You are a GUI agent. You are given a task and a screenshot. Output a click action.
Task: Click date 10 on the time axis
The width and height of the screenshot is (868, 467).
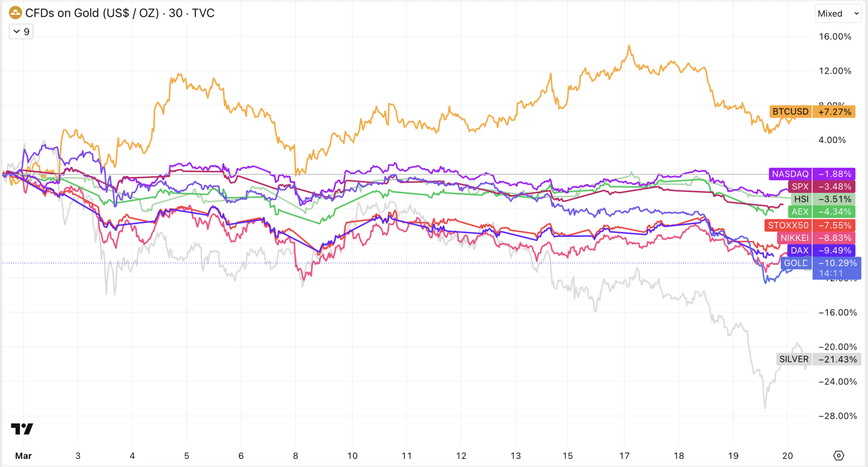[x=352, y=456]
